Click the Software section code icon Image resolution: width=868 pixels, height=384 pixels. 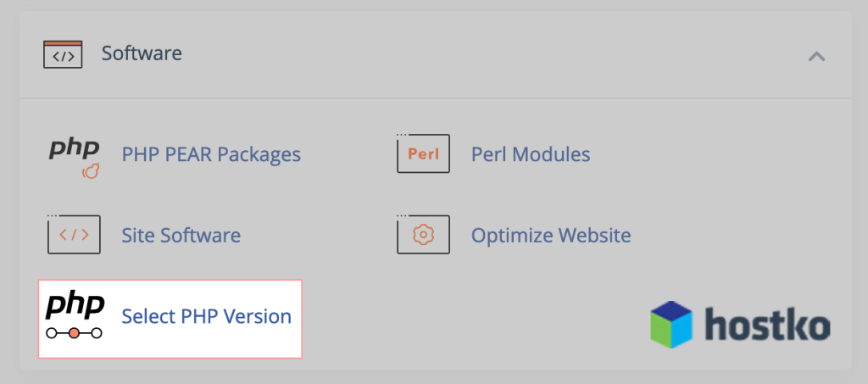coord(63,54)
